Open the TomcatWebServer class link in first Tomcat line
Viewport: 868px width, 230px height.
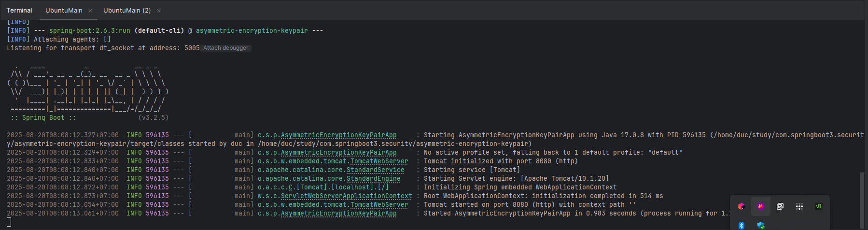point(379,161)
